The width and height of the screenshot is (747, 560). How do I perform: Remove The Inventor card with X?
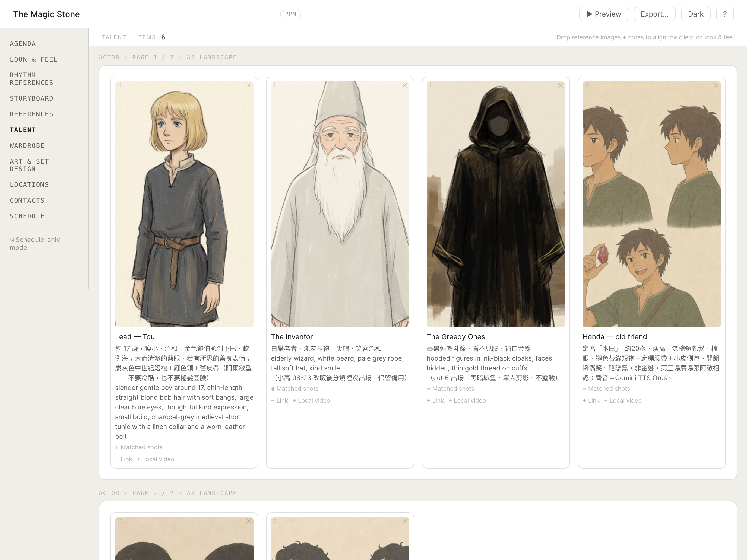[404, 86]
